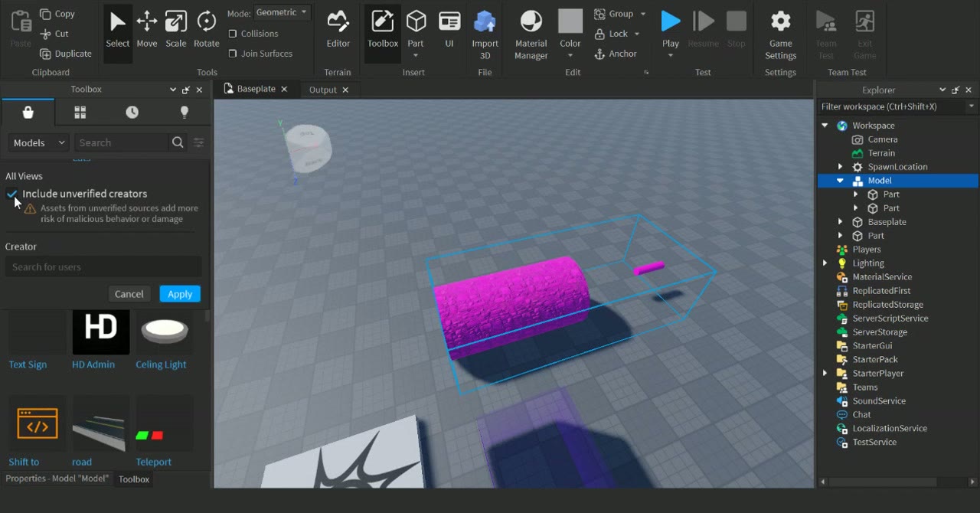Expand the Lighting service node
This screenshot has height=513, width=980.
(825, 263)
